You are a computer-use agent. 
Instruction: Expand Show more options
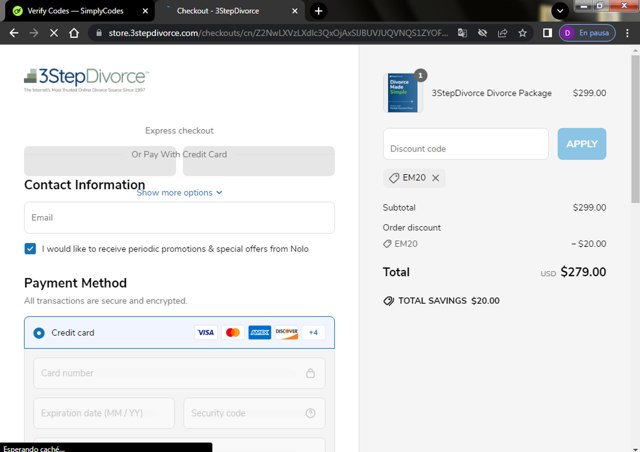(179, 193)
